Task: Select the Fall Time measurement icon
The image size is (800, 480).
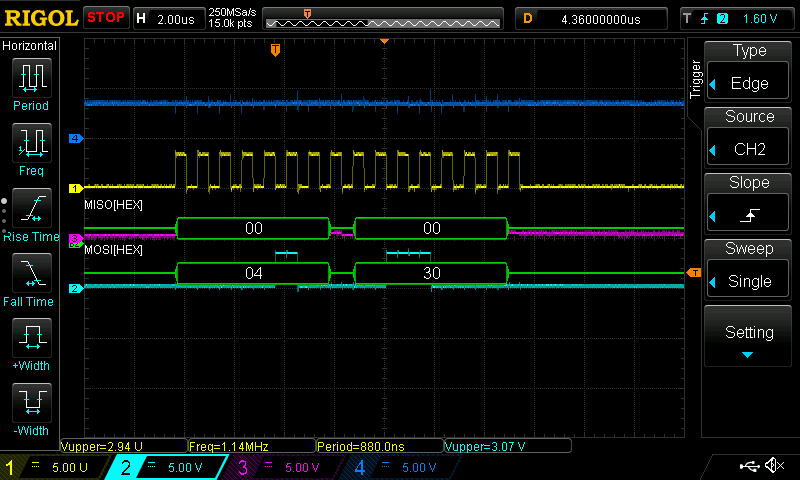Action: tap(32, 272)
